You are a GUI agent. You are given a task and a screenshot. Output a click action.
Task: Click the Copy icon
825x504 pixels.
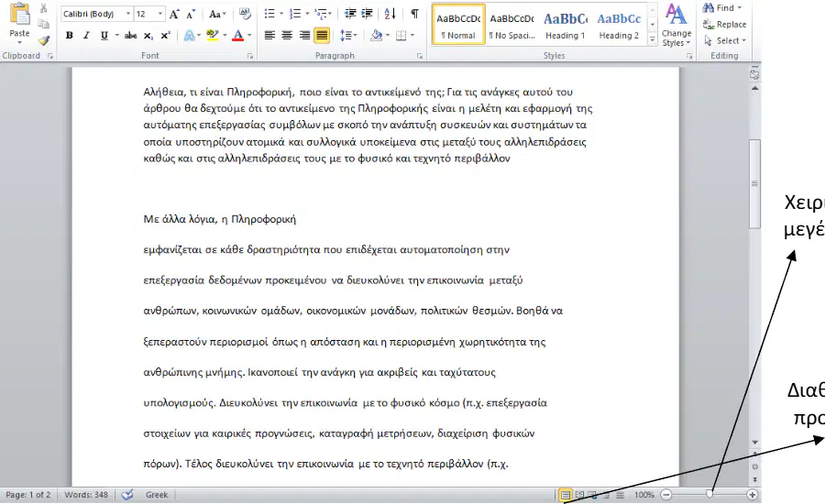coord(44,24)
